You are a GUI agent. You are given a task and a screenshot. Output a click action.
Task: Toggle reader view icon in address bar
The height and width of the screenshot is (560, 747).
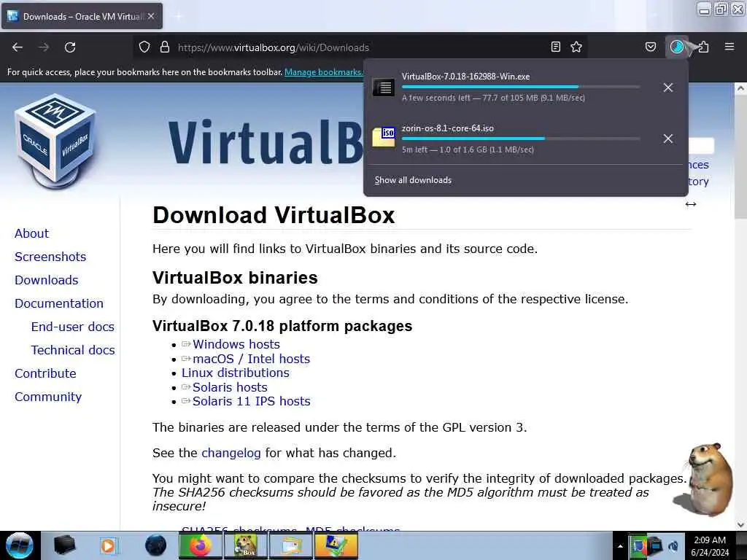point(555,47)
